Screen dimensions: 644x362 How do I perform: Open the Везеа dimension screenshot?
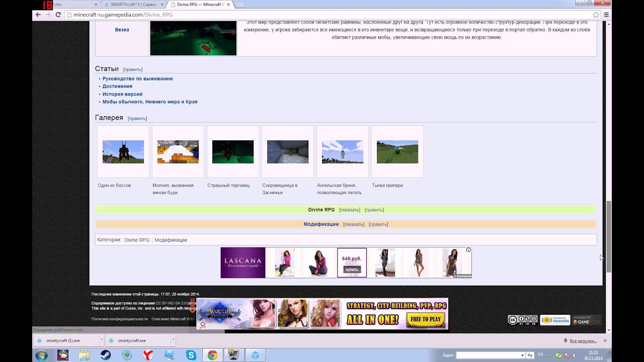click(x=193, y=38)
